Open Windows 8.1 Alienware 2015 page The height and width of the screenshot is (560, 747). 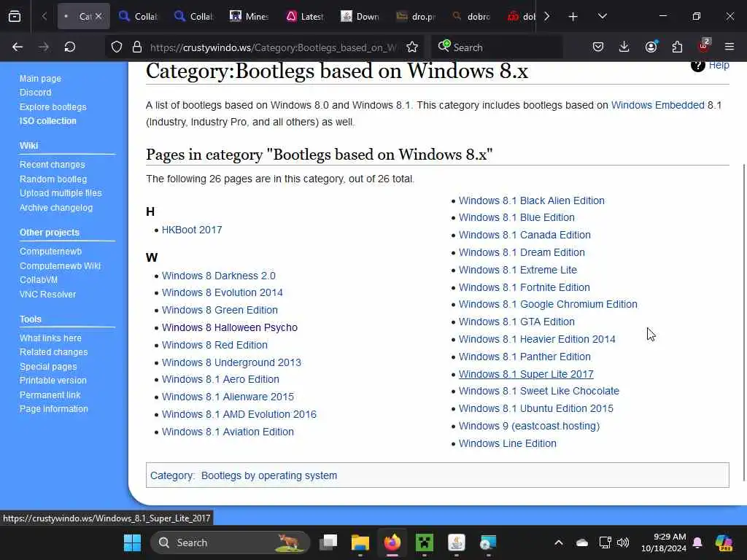228,397
